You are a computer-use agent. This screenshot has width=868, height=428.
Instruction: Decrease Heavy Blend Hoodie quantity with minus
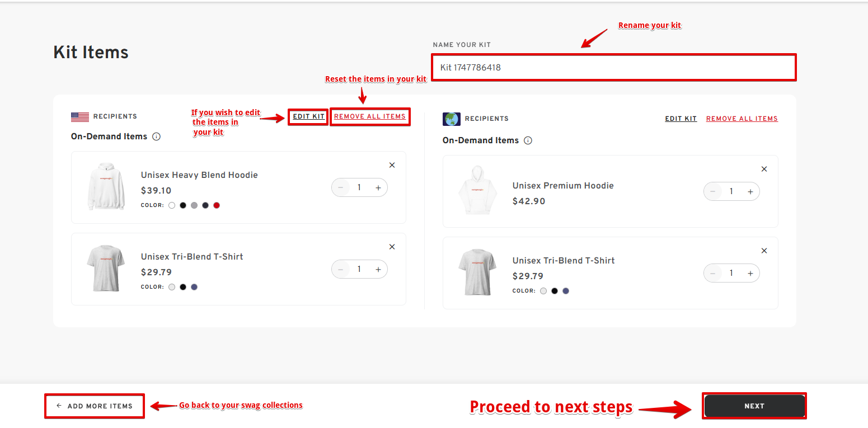tap(341, 188)
